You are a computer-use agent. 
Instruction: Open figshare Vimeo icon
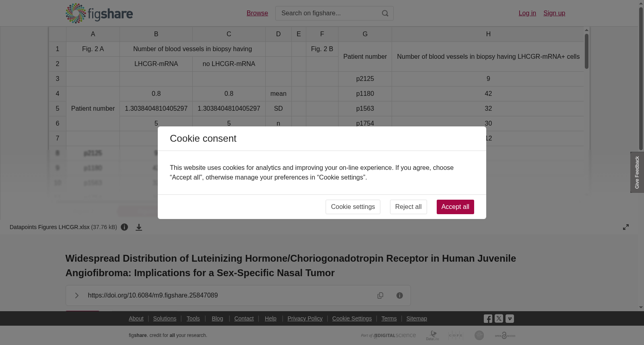pyautogui.click(x=510, y=318)
